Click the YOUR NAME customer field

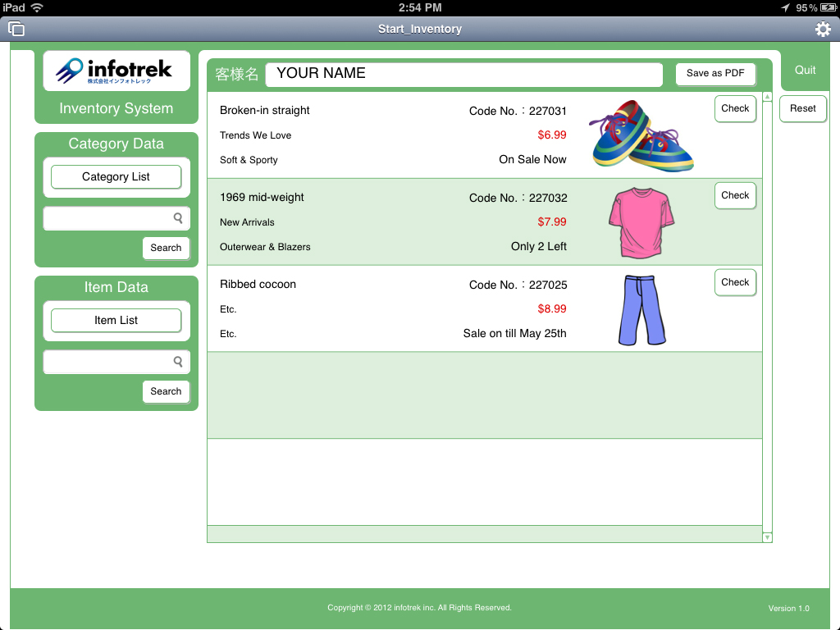coord(463,74)
